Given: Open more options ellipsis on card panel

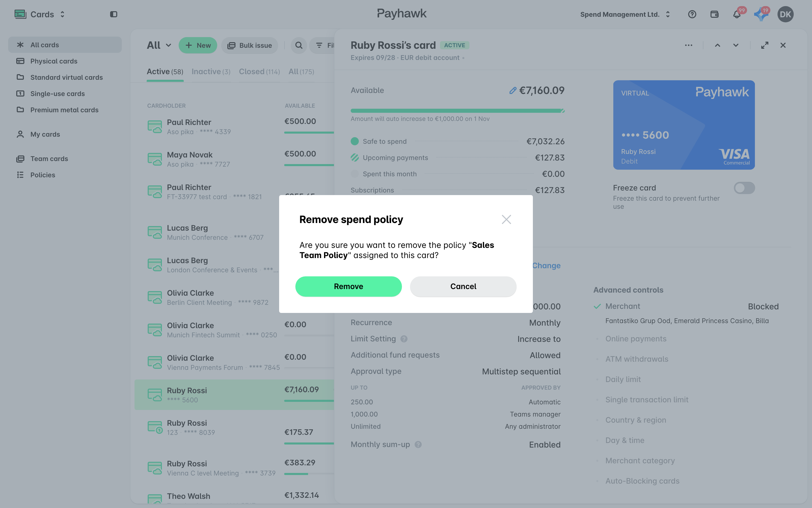Looking at the screenshot, I should 688,45.
